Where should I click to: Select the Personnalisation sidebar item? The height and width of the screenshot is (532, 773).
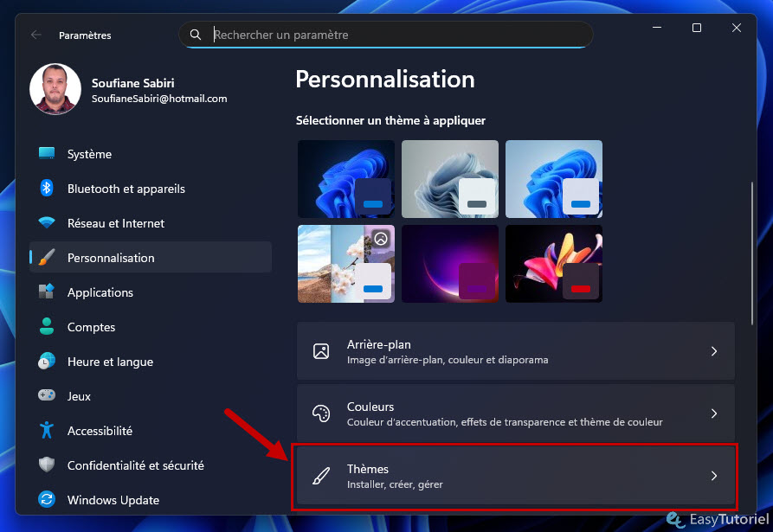click(111, 258)
